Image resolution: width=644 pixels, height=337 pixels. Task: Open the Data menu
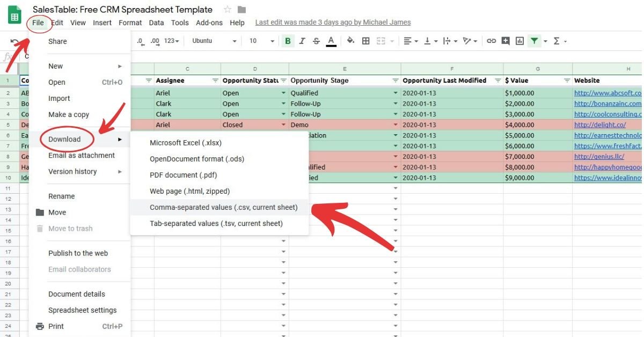tap(156, 23)
